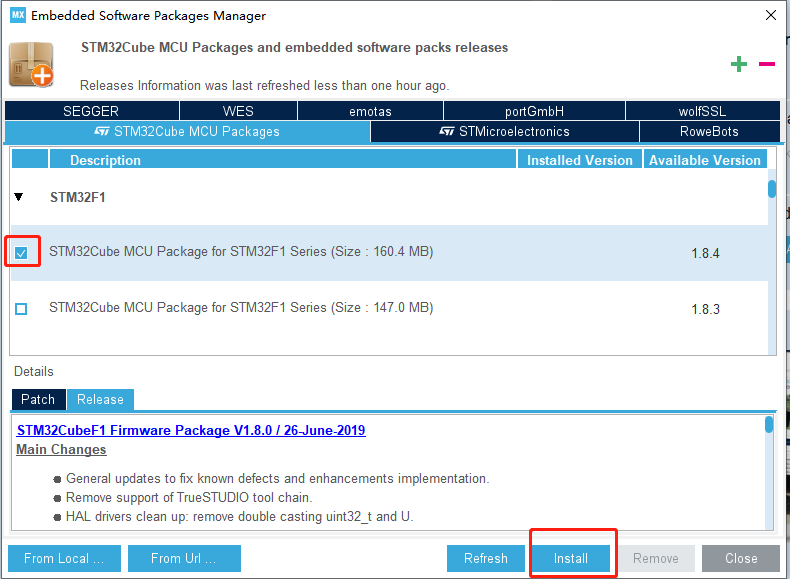Switch to the wolfSSL tab
The width and height of the screenshot is (790, 579).
[x=702, y=111]
